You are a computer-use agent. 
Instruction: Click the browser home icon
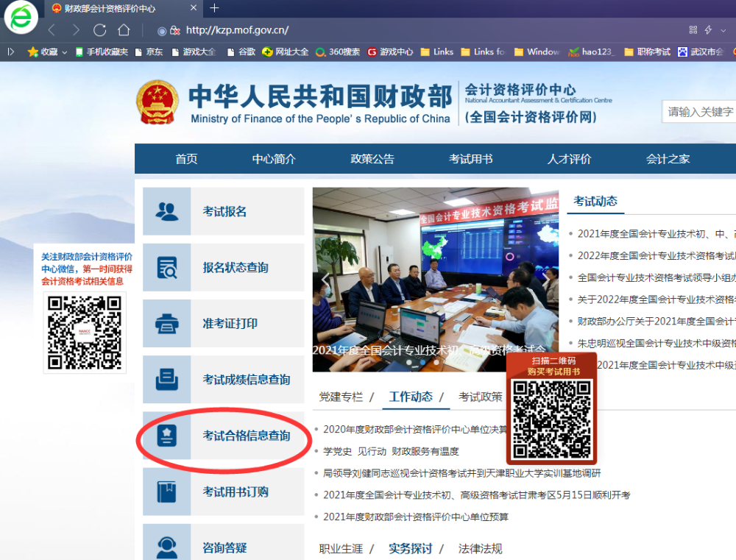click(124, 30)
